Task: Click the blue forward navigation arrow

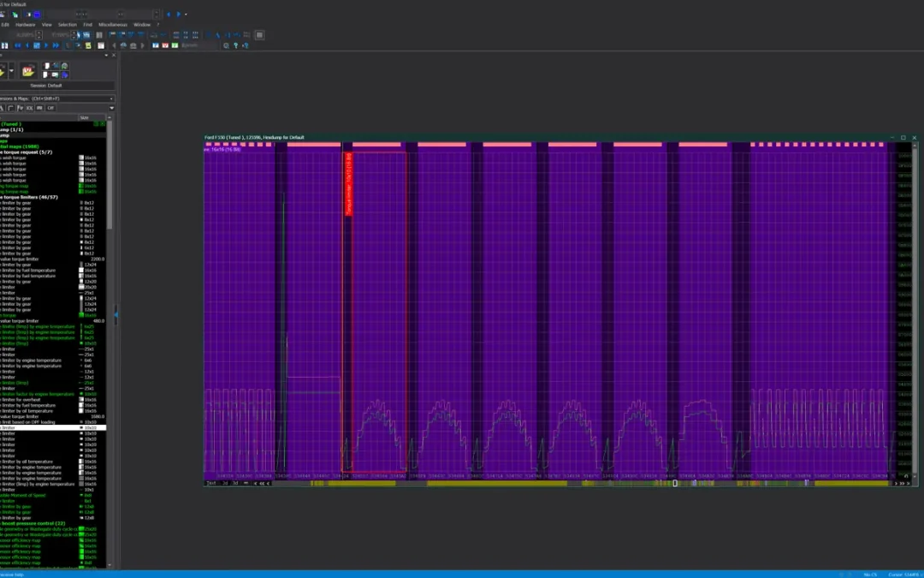Action: click(x=179, y=15)
